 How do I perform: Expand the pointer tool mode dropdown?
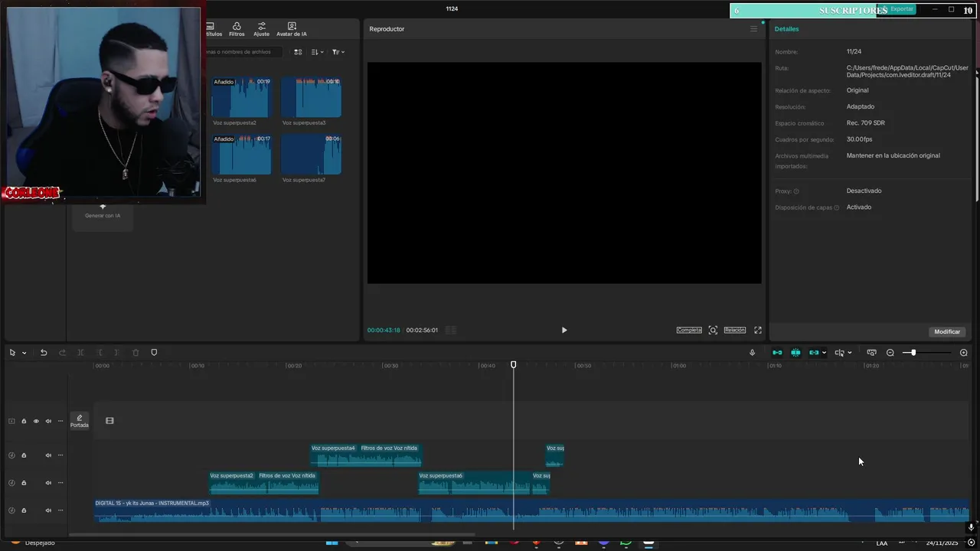coord(24,353)
